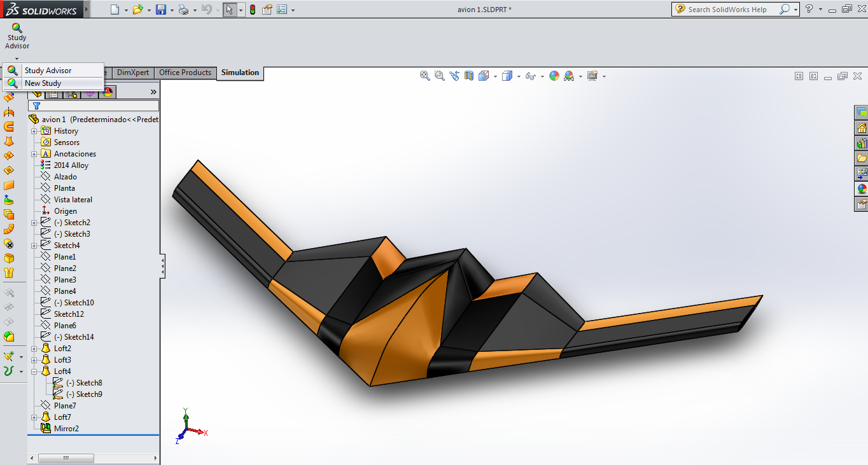The image size is (868, 465).
Task: Print the current document
Action: coord(183,10)
